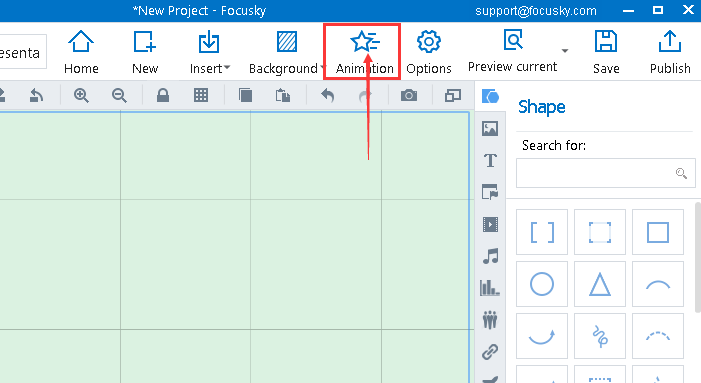Select the curved arrow shape

(542, 336)
